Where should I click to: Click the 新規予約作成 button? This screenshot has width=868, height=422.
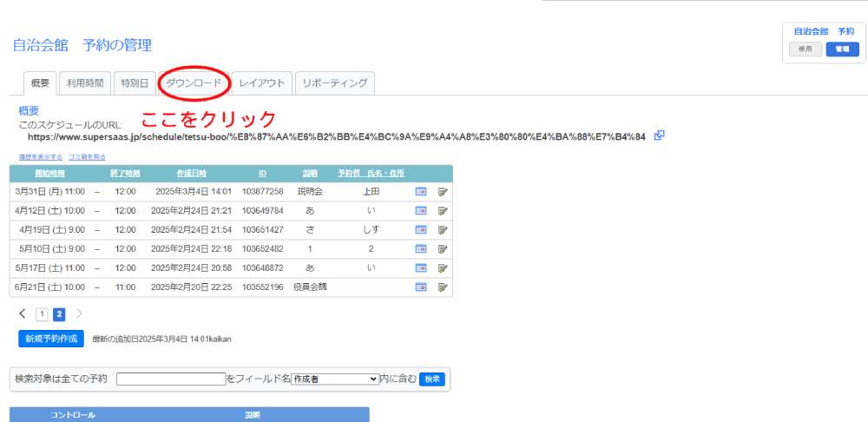tap(51, 339)
